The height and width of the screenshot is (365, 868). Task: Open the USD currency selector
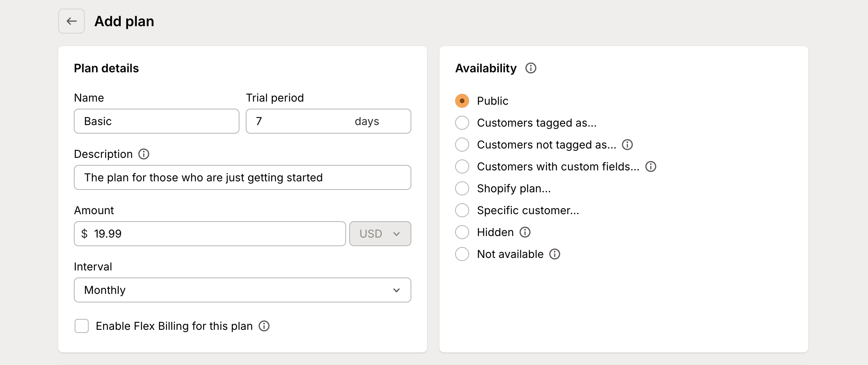click(x=380, y=234)
